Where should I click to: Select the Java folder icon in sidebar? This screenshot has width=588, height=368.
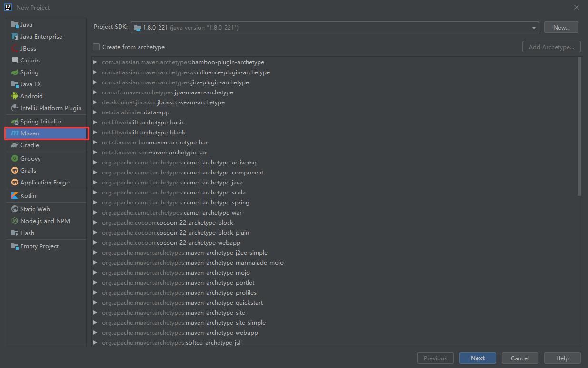15,25
